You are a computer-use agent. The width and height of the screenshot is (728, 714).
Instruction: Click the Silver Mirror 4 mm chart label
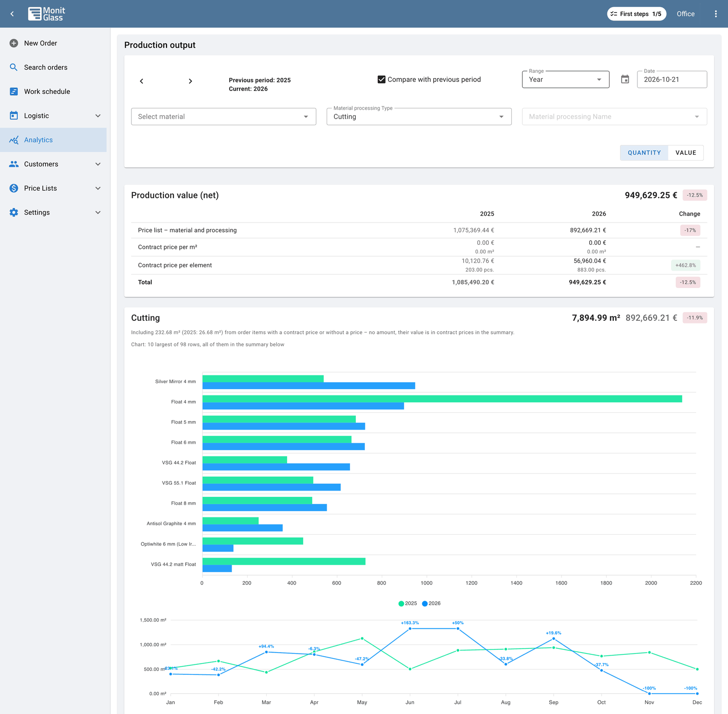[x=176, y=381]
